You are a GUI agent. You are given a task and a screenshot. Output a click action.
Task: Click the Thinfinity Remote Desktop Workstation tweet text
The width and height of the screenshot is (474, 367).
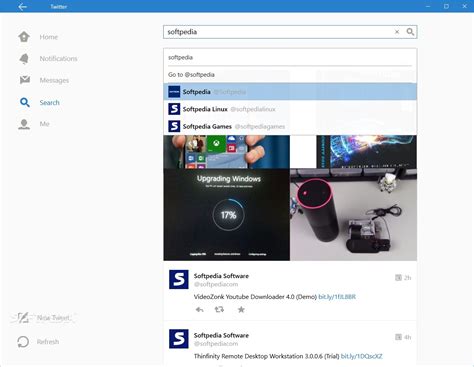pos(267,356)
